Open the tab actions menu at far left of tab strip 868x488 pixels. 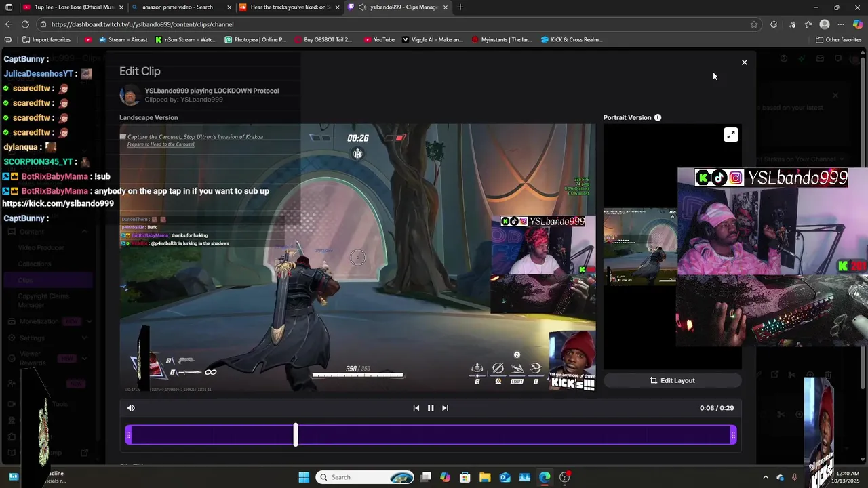9,7
